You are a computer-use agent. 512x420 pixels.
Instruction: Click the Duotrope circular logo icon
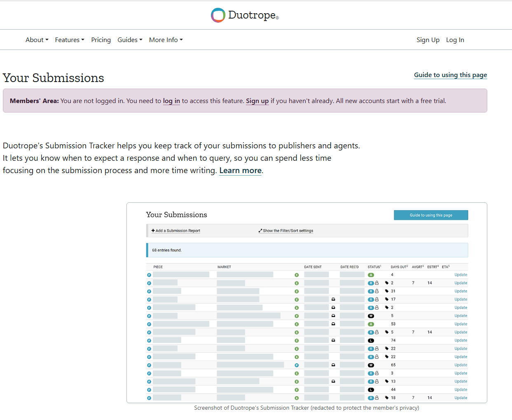click(218, 15)
